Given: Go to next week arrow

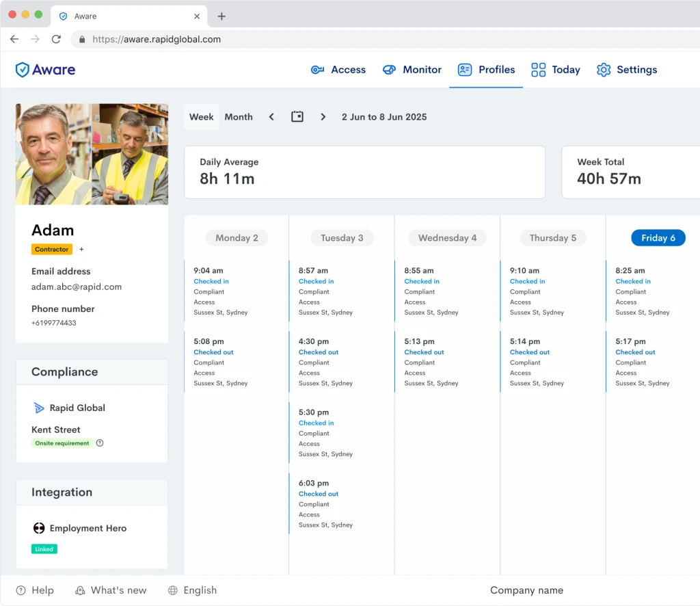Looking at the screenshot, I should tap(323, 117).
